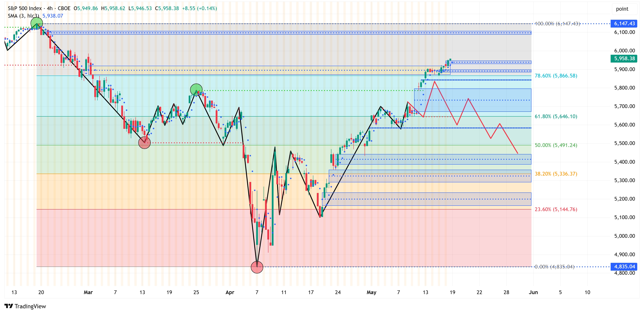Click the TradingView logo
Image resolution: width=644 pixels, height=314 pixels.
pos(25,306)
